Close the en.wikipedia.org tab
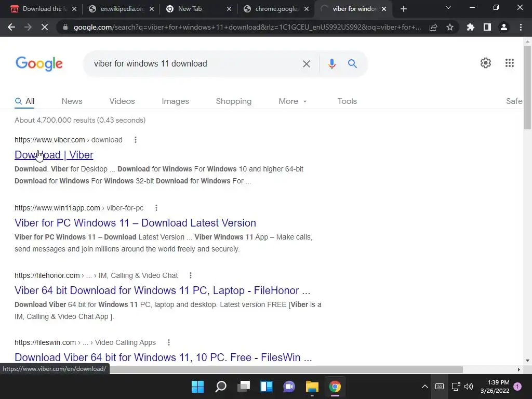The image size is (532, 399). click(x=152, y=9)
